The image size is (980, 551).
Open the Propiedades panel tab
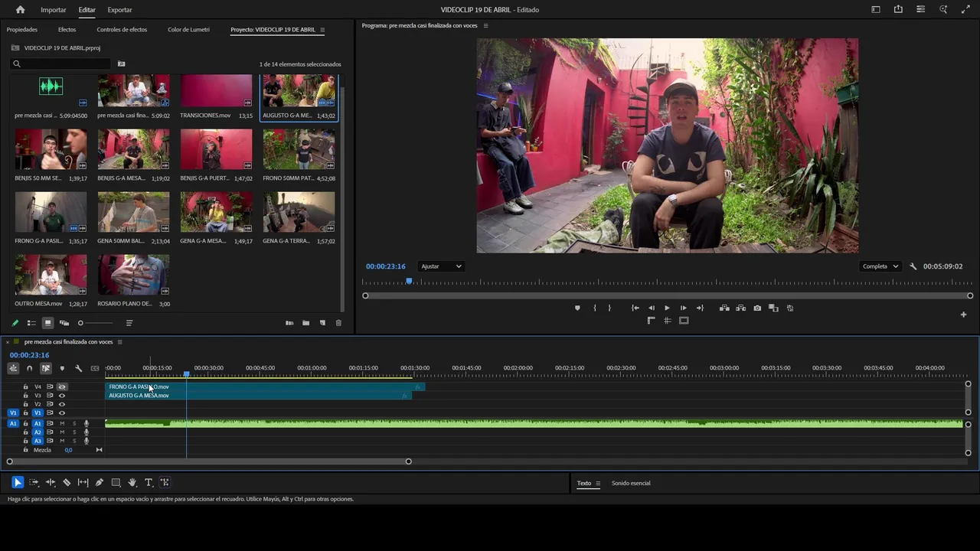point(22,30)
